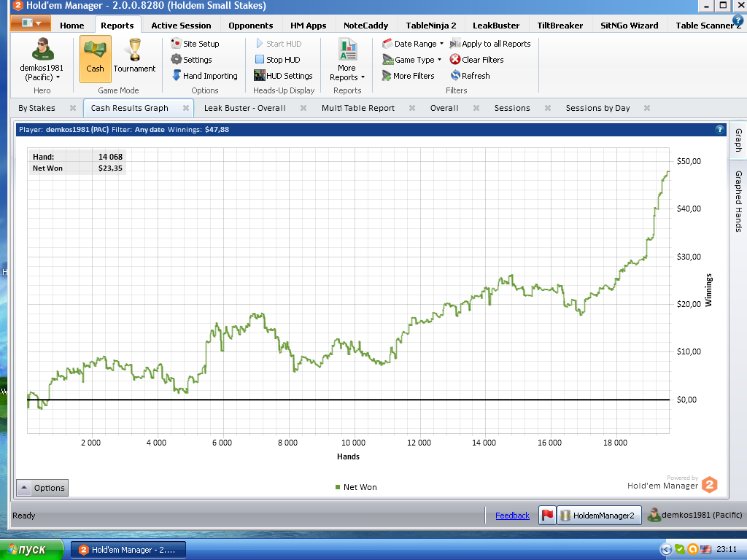This screenshot has height=560, width=747.
Task: Open TiltBreaker tab
Action: click(x=560, y=26)
